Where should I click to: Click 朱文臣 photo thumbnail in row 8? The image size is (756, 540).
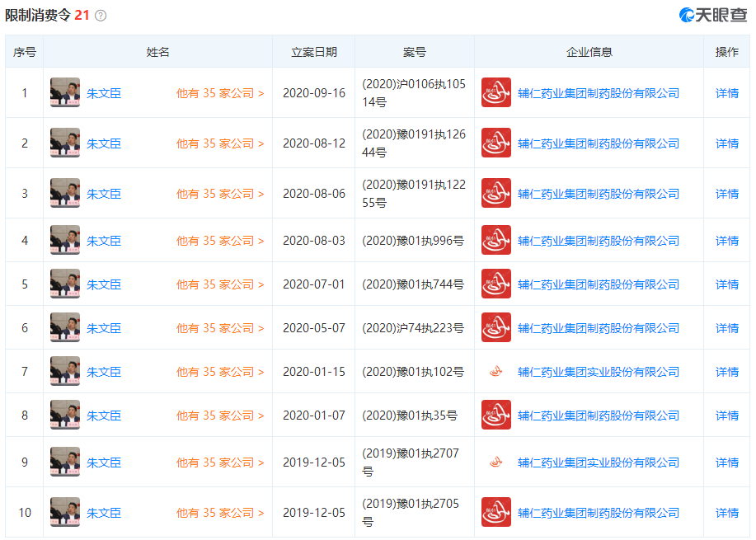tap(65, 416)
